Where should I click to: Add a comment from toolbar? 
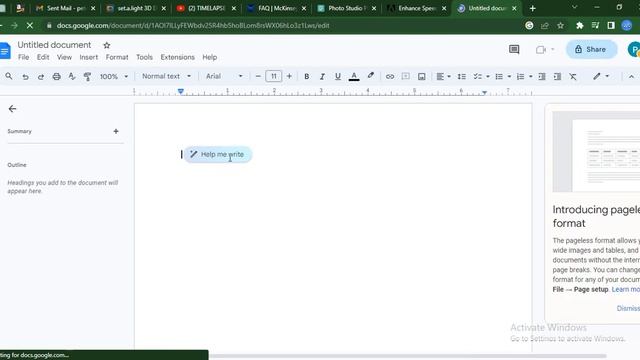[405, 76]
